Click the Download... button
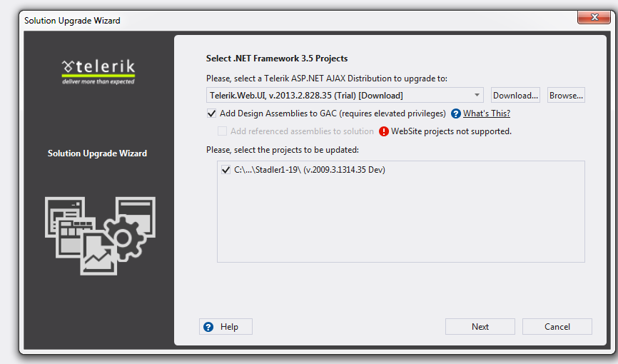 pos(515,96)
